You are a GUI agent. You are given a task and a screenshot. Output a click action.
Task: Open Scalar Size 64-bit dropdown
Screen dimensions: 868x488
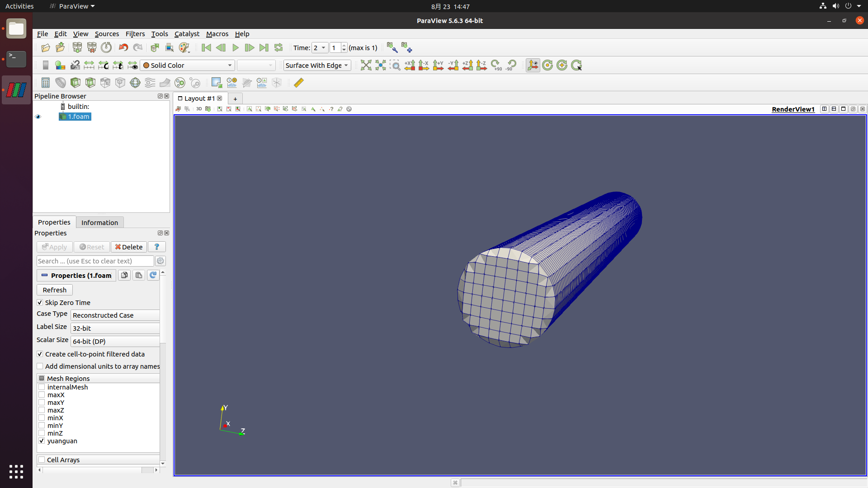point(115,341)
